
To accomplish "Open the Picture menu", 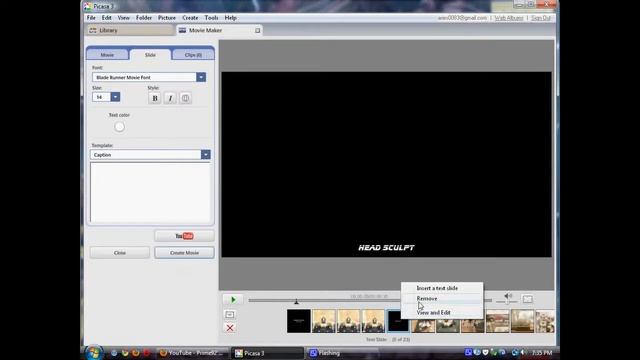I will [x=167, y=18].
